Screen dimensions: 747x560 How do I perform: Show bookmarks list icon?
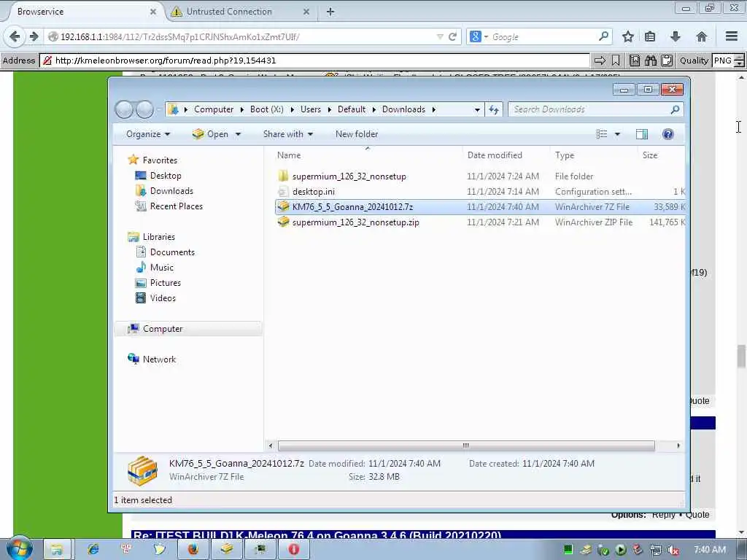coord(650,36)
